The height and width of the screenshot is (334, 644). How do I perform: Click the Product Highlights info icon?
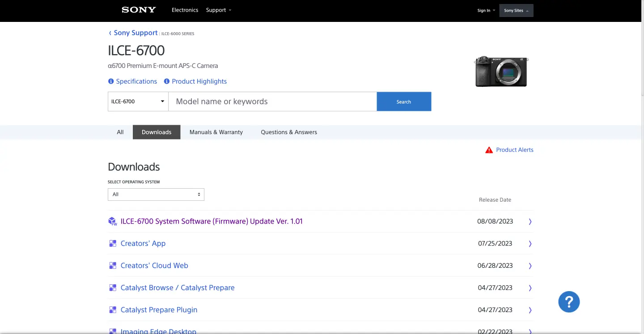(167, 81)
